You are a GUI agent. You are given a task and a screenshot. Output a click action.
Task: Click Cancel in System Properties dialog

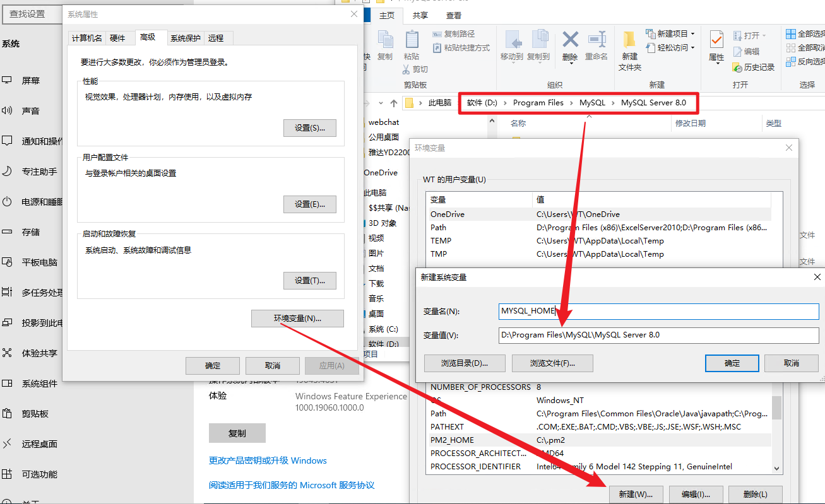[273, 366]
